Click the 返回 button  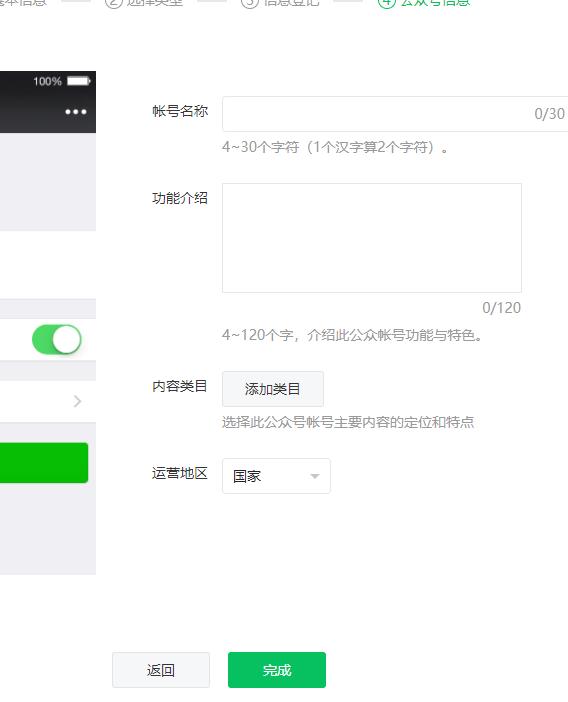pos(161,670)
